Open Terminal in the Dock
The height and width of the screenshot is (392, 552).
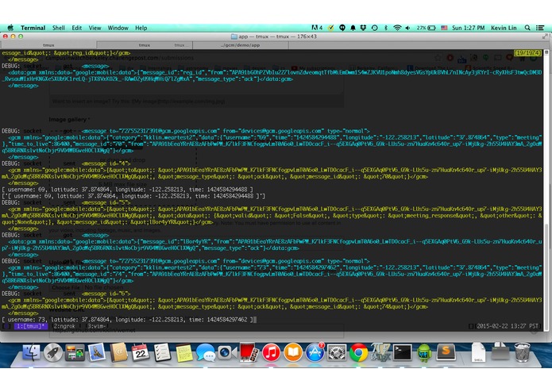tap(403, 352)
